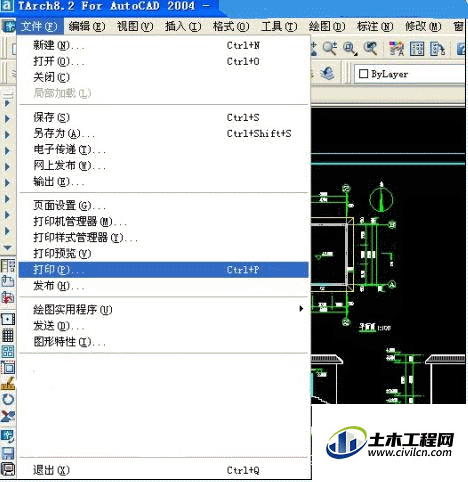The height and width of the screenshot is (482, 468).
Task: Click the white ByLayer color swatch
Action: click(x=363, y=74)
